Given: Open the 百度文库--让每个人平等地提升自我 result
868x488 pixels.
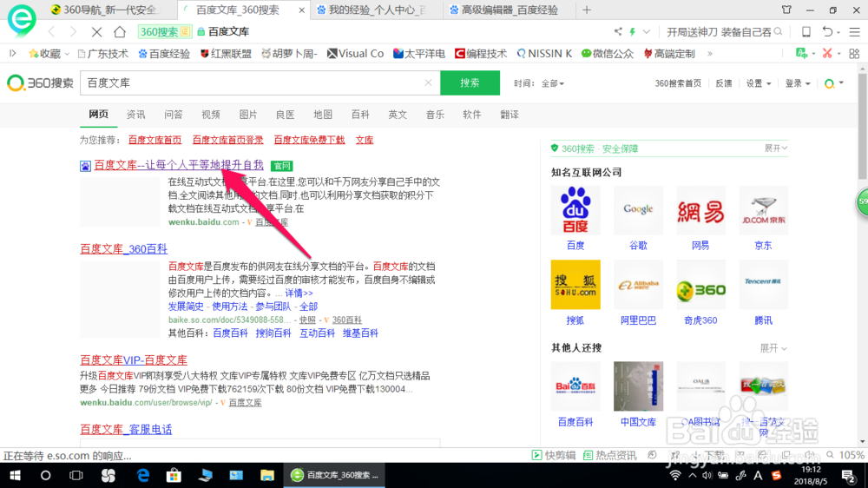Looking at the screenshot, I should click(179, 165).
